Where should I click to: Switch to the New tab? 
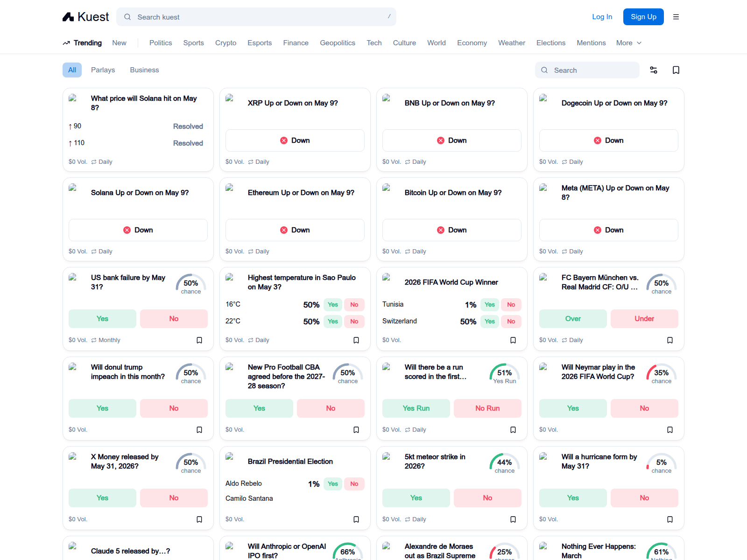119,43
